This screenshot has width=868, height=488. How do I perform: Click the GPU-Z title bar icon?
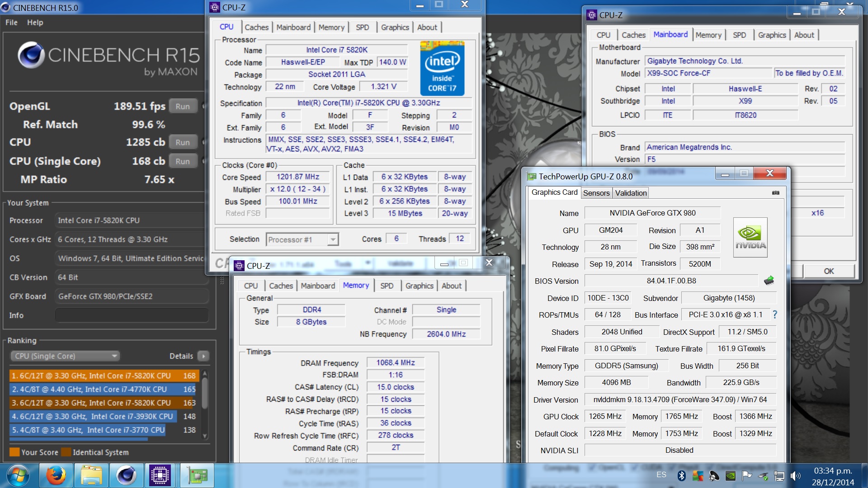click(x=532, y=176)
